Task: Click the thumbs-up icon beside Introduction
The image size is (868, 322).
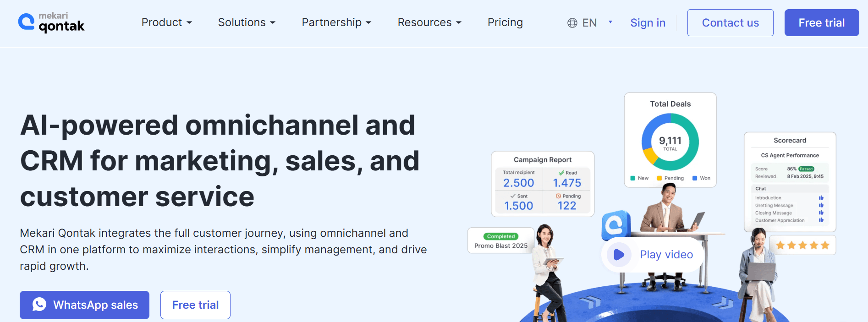Action: [x=821, y=198]
